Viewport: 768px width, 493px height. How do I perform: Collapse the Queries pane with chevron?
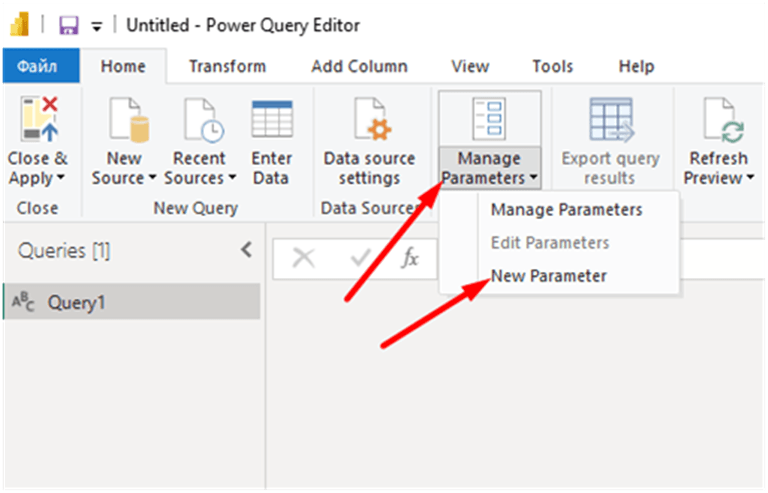point(247,250)
